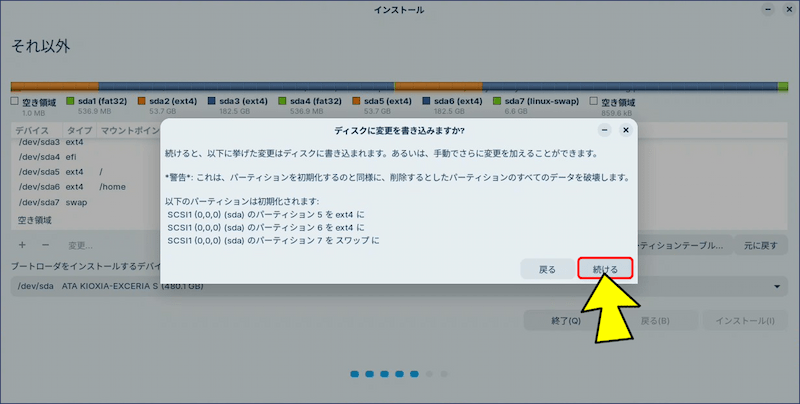Click the 続ける (Continue) button
Screen dimensions: 800x404
click(x=605, y=269)
